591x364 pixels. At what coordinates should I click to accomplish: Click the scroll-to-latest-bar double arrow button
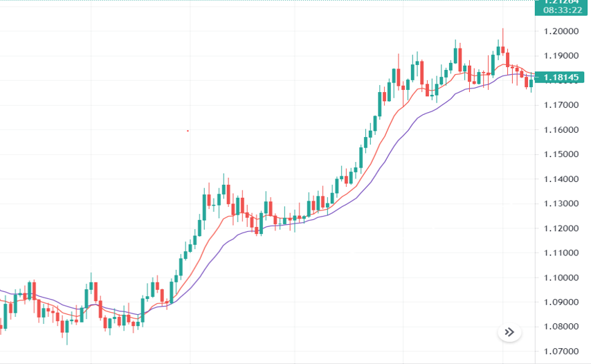[509, 332]
